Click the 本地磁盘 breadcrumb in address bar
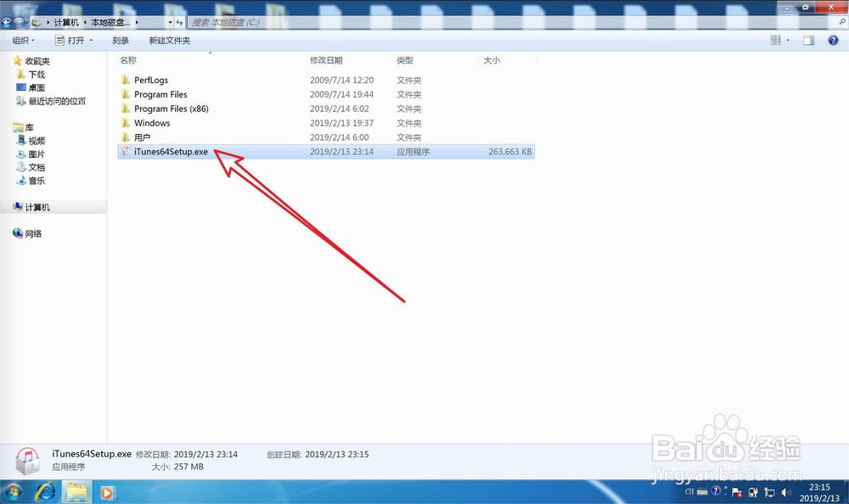 110,22
